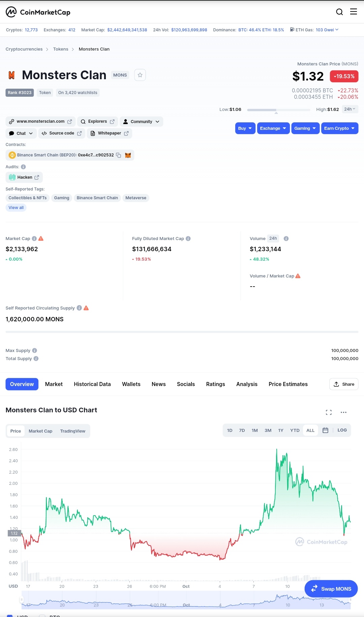This screenshot has width=364, height=617.
Task: Show Audits info tooltip
Action: (23, 167)
